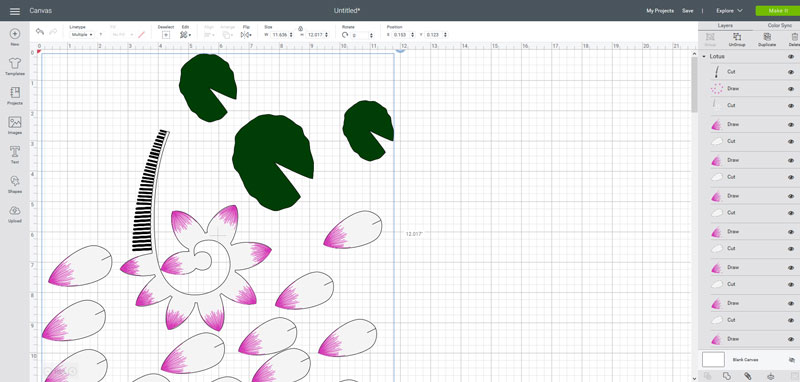
Task: Start a New project from the sidebar
Action: [15, 37]
